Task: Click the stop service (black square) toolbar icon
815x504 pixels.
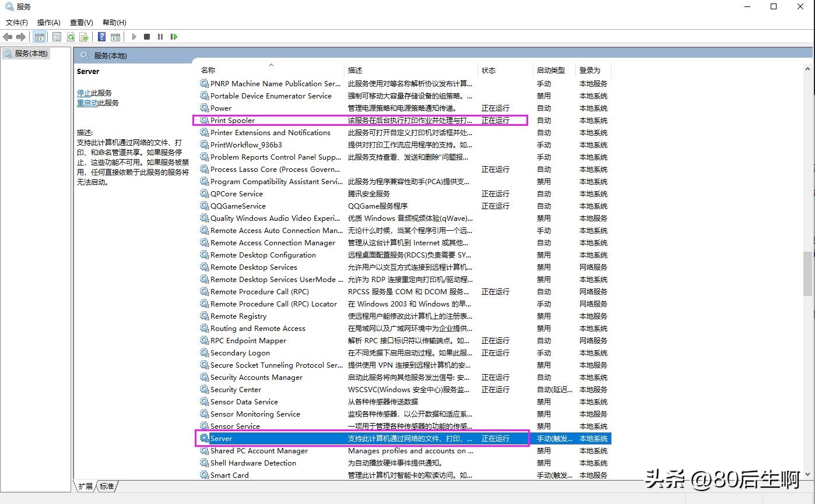Action: (x=146, y=36)
